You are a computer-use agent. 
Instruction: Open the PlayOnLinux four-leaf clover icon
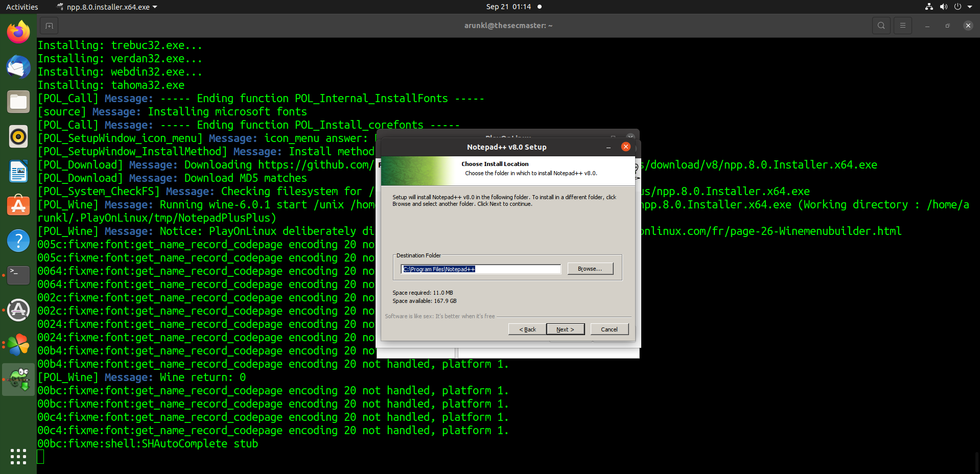(18, 345)
